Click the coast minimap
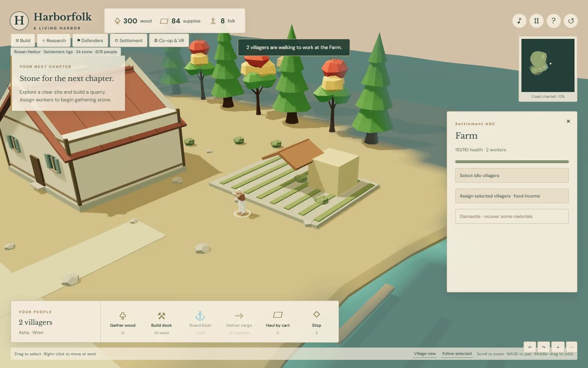The image size is (588, 368). click(x=548, y=65)
